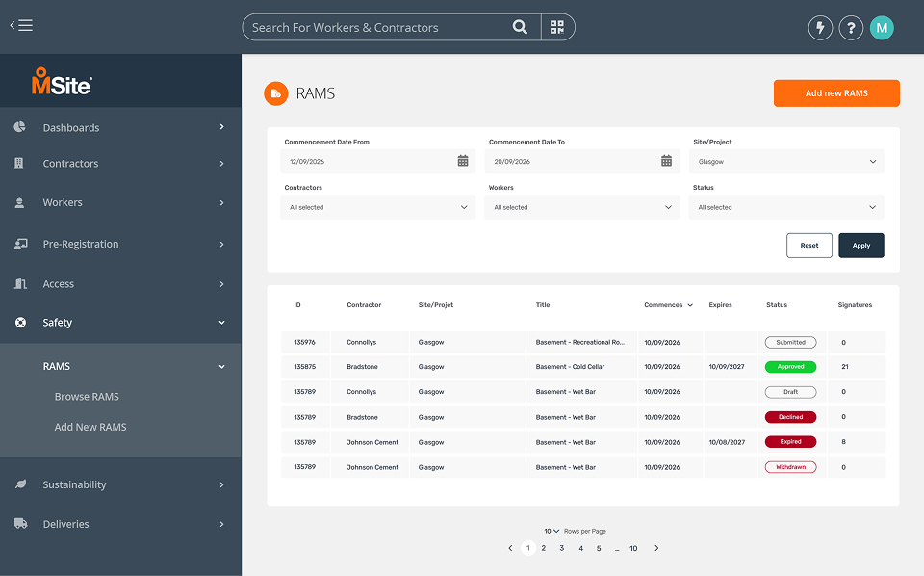Click the Reset filters button
The width and height of the screenshot is (924, 576).
click(x=809, y=246)
